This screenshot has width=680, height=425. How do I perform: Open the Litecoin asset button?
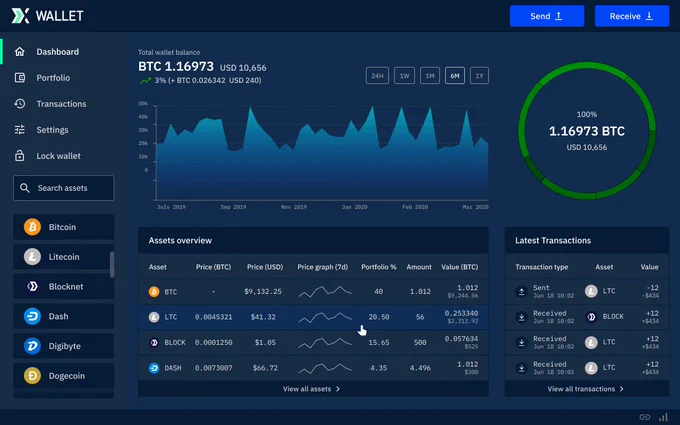click(x=64, y=257)
